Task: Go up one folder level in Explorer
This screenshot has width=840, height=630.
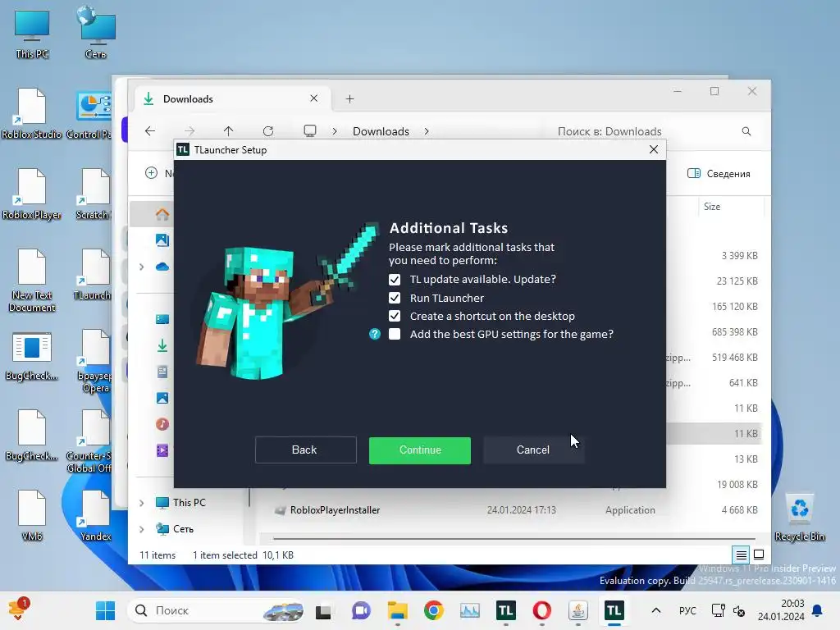Action: [228, 131]
